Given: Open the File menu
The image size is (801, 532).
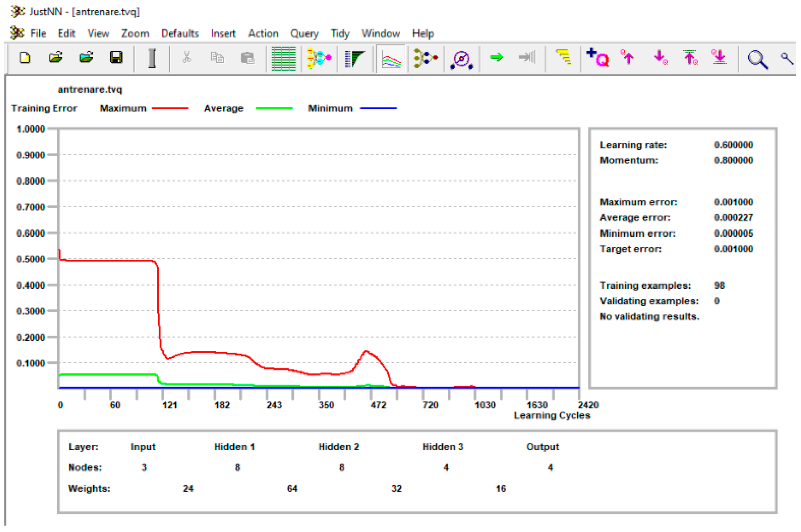Looking at the screenshot, I should [x=38, y=34].
